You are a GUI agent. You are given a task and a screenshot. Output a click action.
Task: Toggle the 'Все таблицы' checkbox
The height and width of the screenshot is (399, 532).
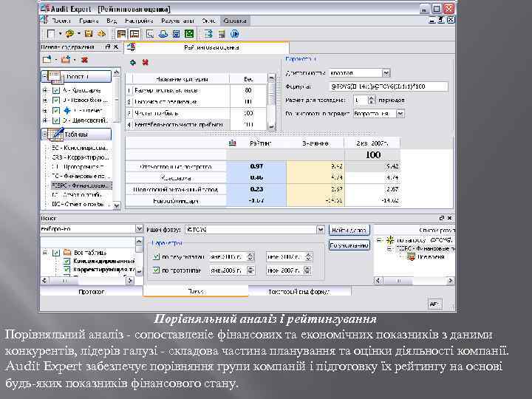click(x=56, y=253)
